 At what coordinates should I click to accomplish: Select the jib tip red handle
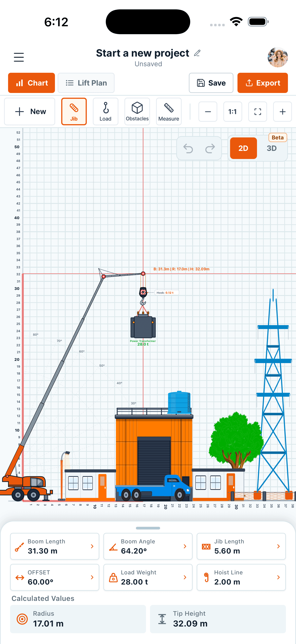[x=143, y=274]
